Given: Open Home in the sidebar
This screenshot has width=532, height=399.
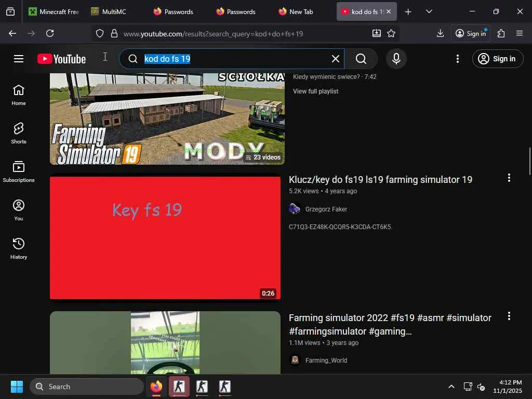Looking at the screenshot, I should pyautogui.click(x=19, y=95).
